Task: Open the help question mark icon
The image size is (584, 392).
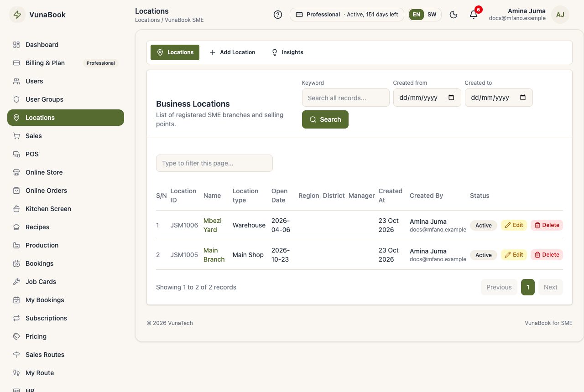Action: tap(278, 15)
